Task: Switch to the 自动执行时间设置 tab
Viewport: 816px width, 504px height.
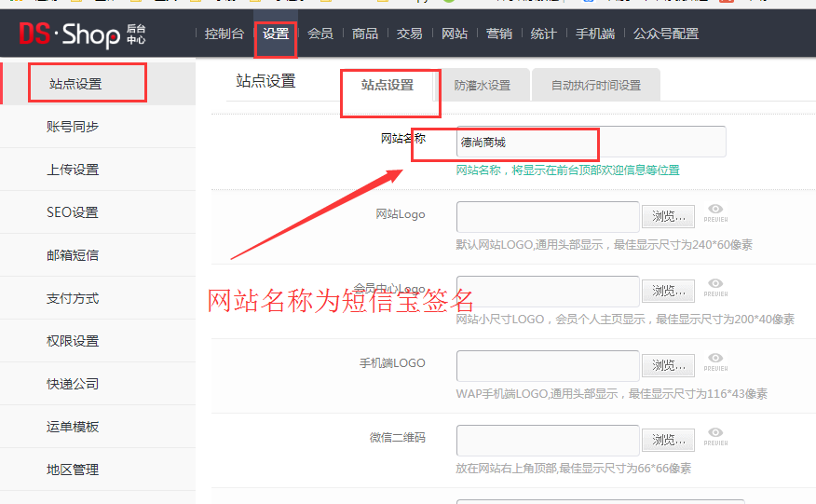Action: pyautogui.click(x=595, y=85)
